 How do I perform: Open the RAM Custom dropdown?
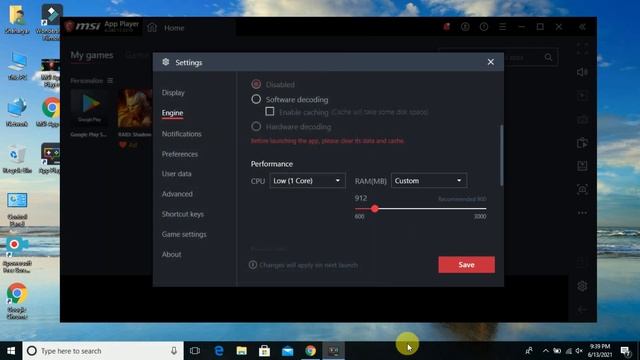click(x=429, y=180)
